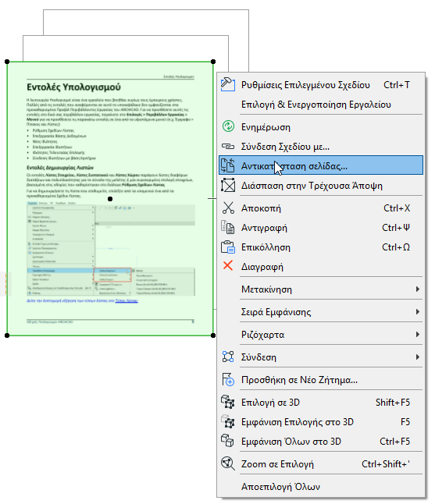Click the cube icon beside Επιλογή σε 3D
The width and height of the screenshot is (435, 504).
(x=228, y=402)
